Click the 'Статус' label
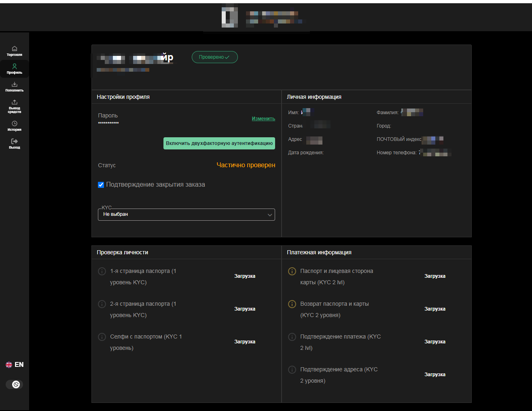The image size is (532, 411). pos(107,165)
